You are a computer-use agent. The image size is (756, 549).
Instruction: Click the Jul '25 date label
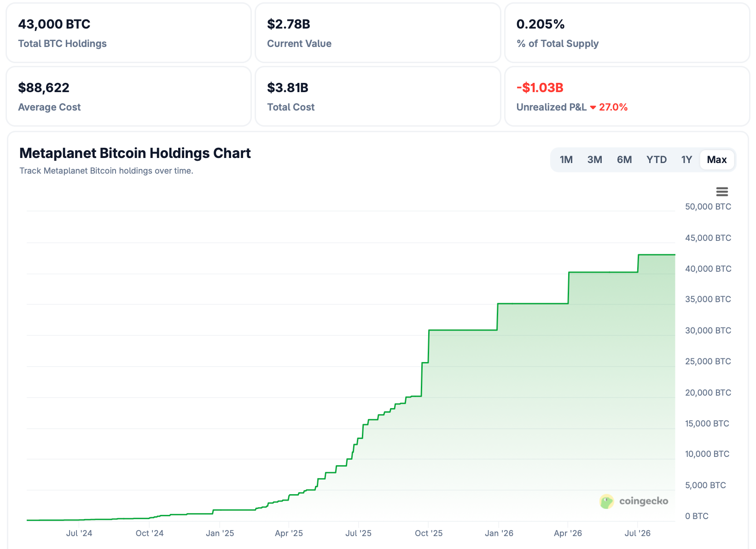click(359, 533)
